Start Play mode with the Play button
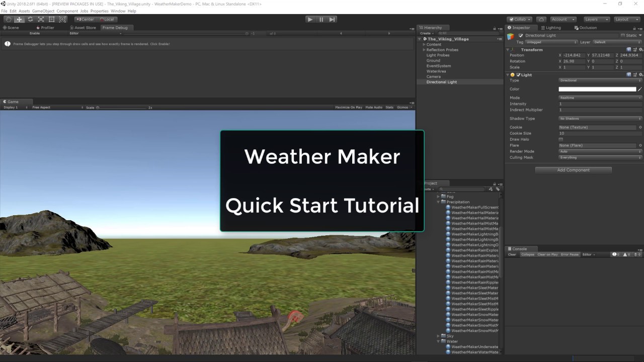 pyautogui.click(x=310, y=19)
